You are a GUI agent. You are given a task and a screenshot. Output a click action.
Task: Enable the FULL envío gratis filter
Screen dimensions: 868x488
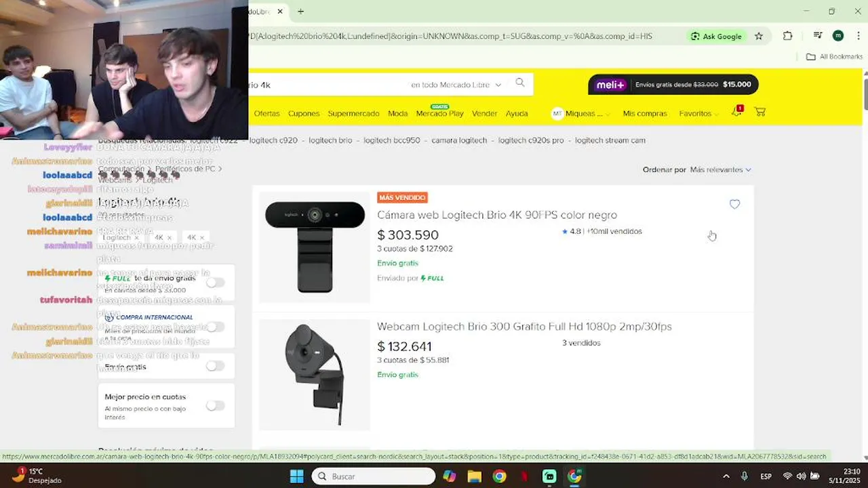(215, 283)
